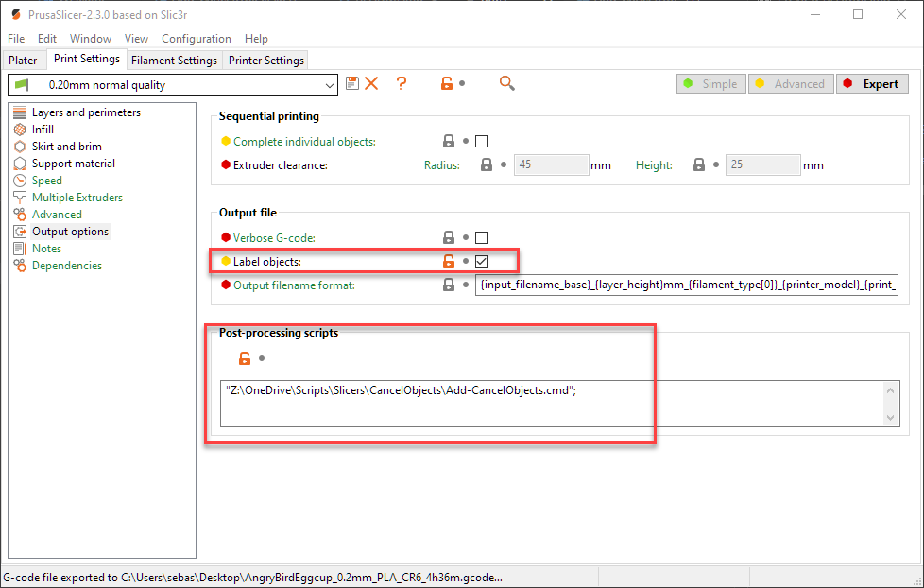This screenshot has width=924, height=588.
Task: Click the Multiple Extruders funnel icon
Action: [x=20, y=198]
